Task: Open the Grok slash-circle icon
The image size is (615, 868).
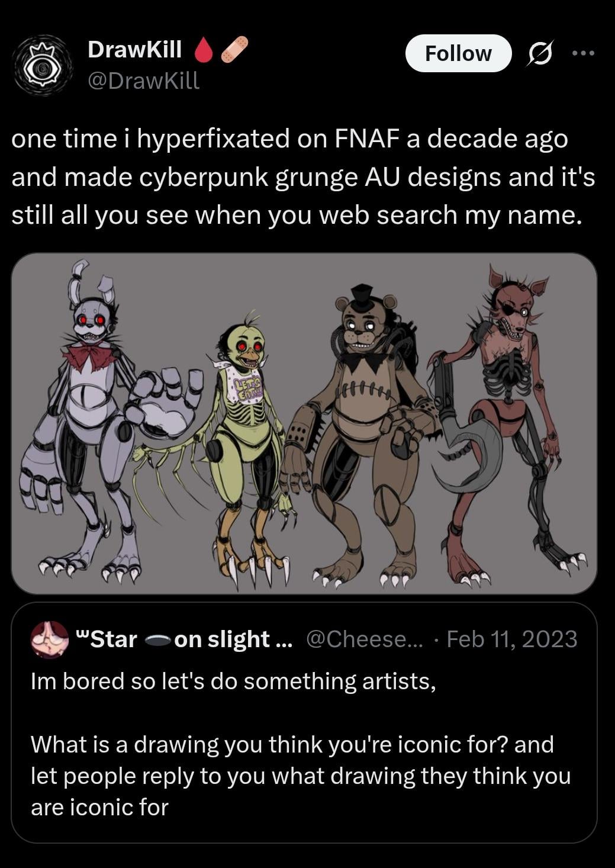Action: pos(540,54)
